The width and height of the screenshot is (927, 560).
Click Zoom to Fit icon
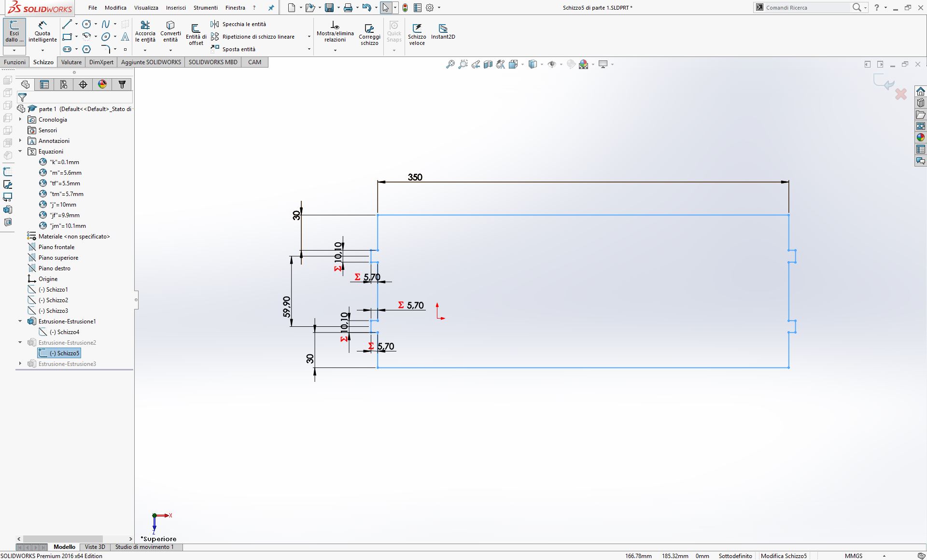450,64
